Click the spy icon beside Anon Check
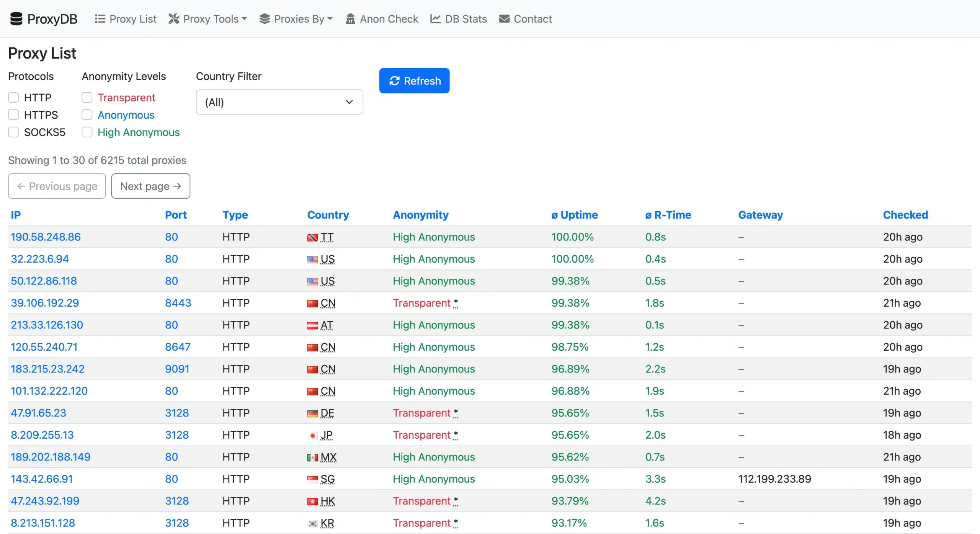Screen dimensions: 980x534 (350, 19)
